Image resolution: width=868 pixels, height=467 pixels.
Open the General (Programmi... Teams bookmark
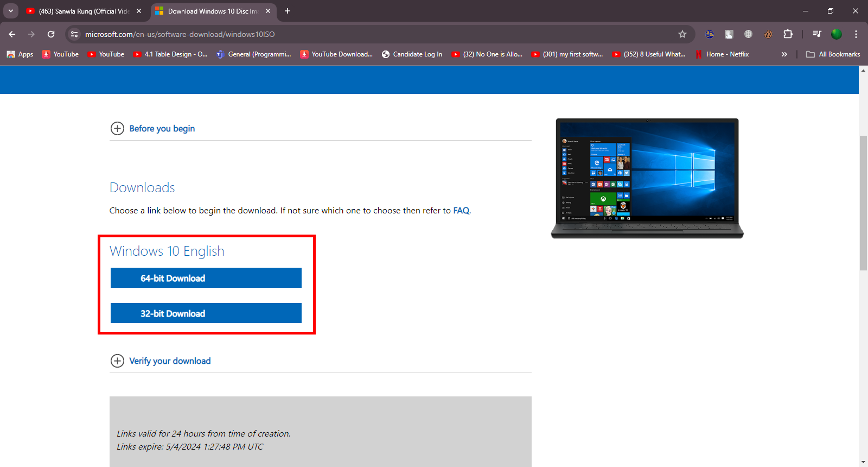tap(254, 54)
